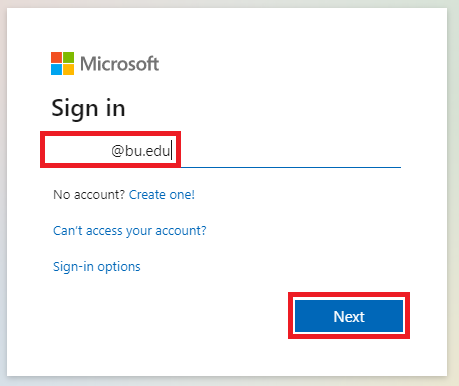The height and width of the screenshot is (386, 459).
Task: Place cursor just after the edu text
Action: (171, 151)
